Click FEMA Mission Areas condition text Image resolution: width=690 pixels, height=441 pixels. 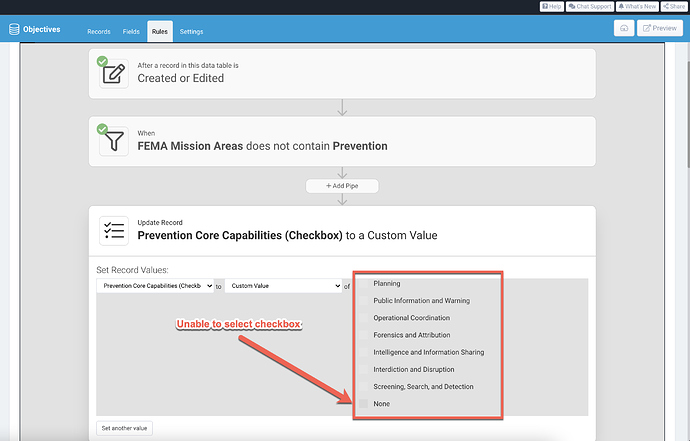(x=262, y=146)
